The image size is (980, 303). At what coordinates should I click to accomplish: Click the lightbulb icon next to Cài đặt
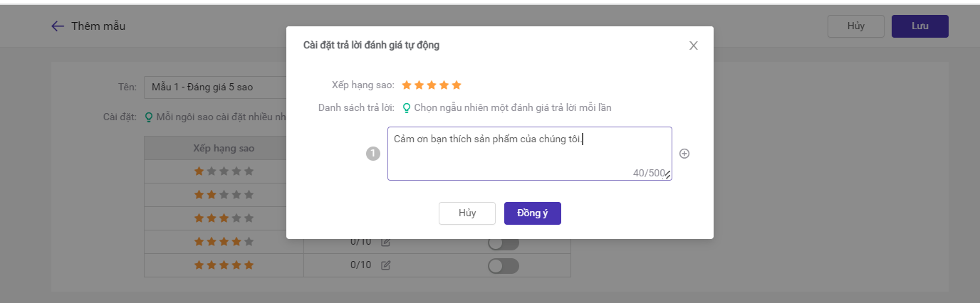(x=149, y=117)
